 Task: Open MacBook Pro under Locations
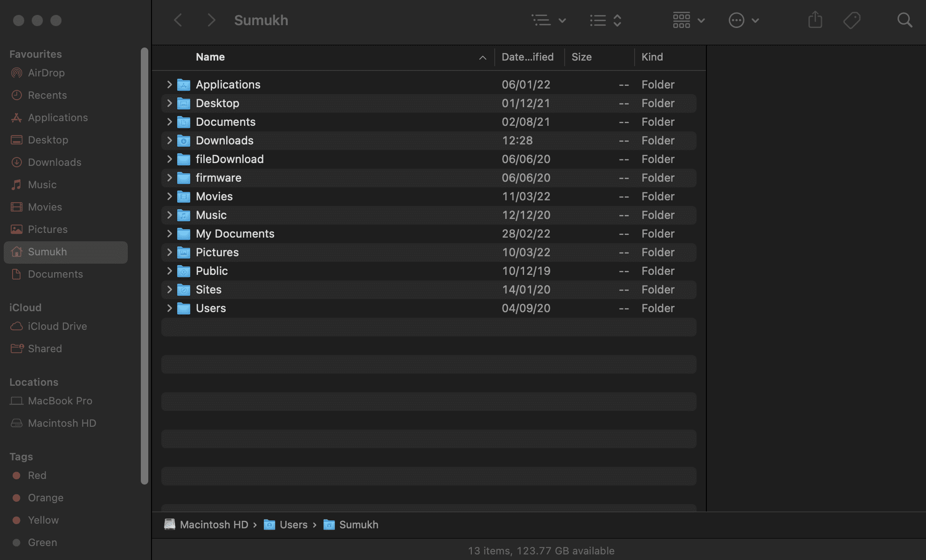(x=66, y=401)
